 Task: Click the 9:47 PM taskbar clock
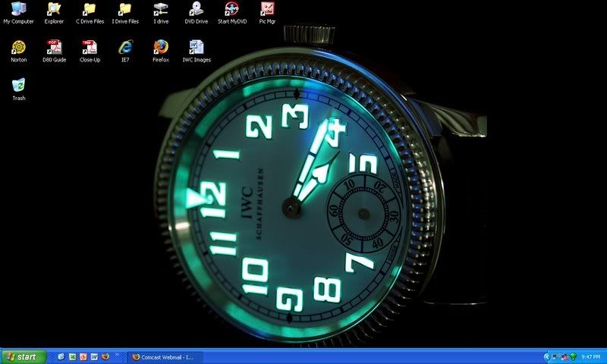click(591, 357)
